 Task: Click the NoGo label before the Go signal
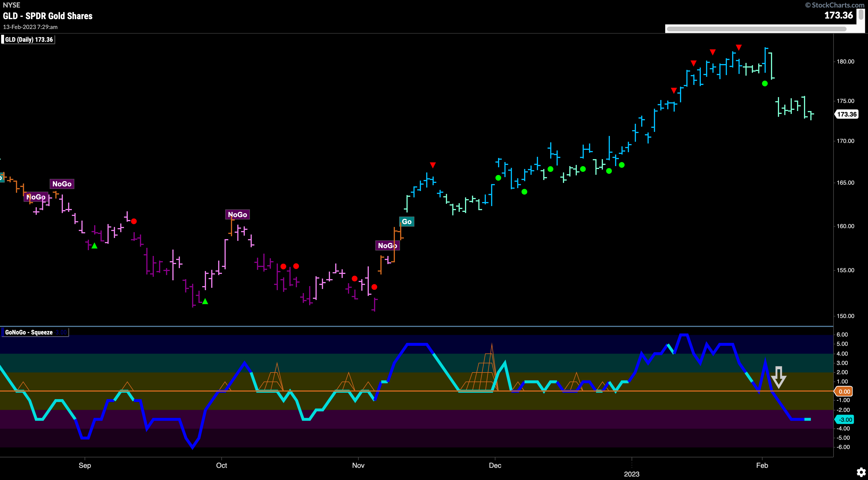(x=388, y=246)
